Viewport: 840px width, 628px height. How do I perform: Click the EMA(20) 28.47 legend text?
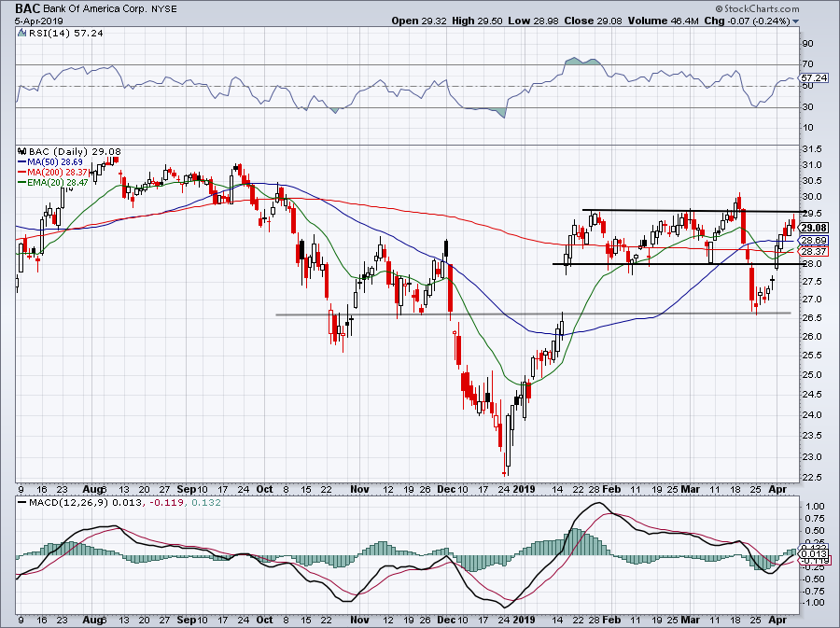pos(58,183)
